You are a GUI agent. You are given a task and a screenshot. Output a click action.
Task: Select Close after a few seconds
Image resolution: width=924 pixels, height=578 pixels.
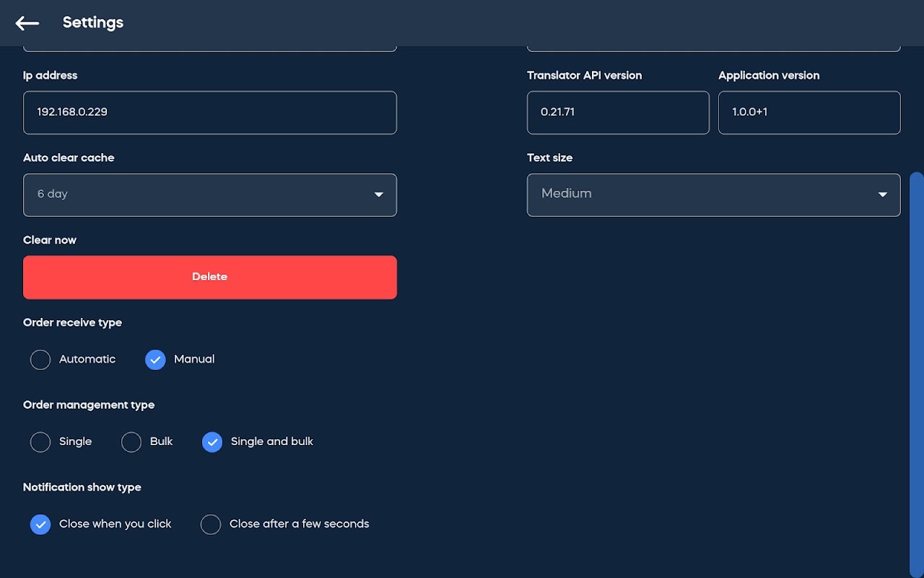coord(211,525)
